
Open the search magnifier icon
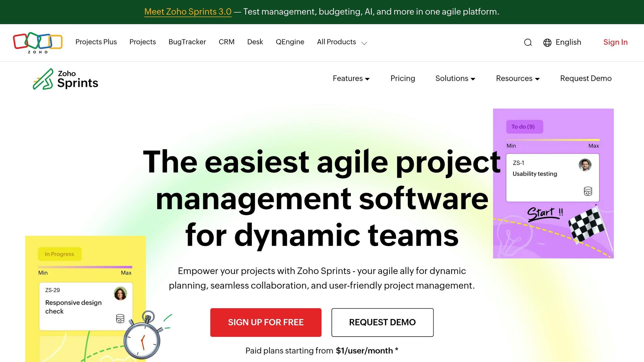pos(528,42)
